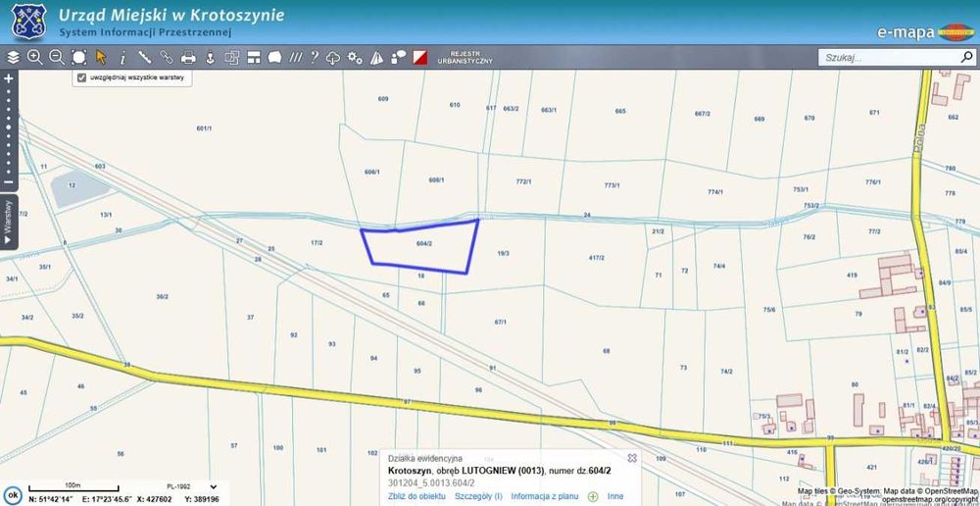This screenshot has height=506, width=980.
Task: Click the red and white square icon
Action: (419, 58)
